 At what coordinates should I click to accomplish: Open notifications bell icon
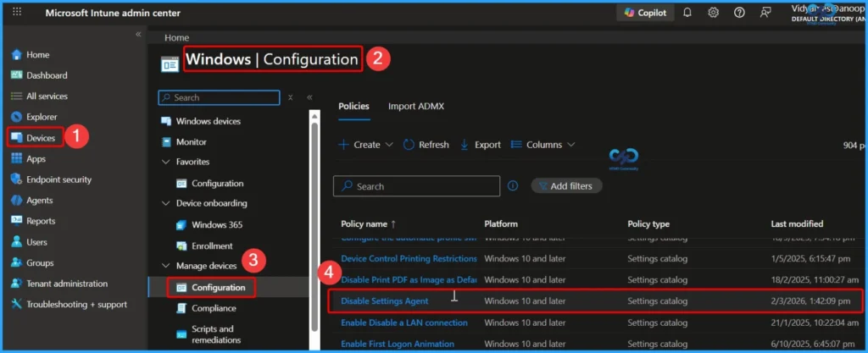click(x=687, y=13)
